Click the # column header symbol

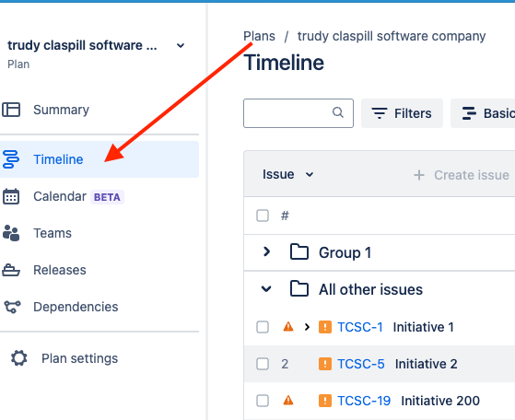coord(285,216)
